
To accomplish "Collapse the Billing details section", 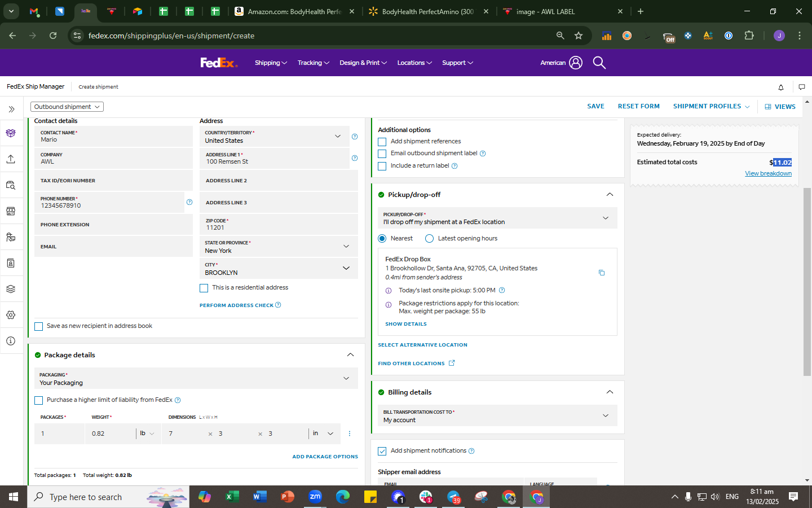I will click(610, 392).
